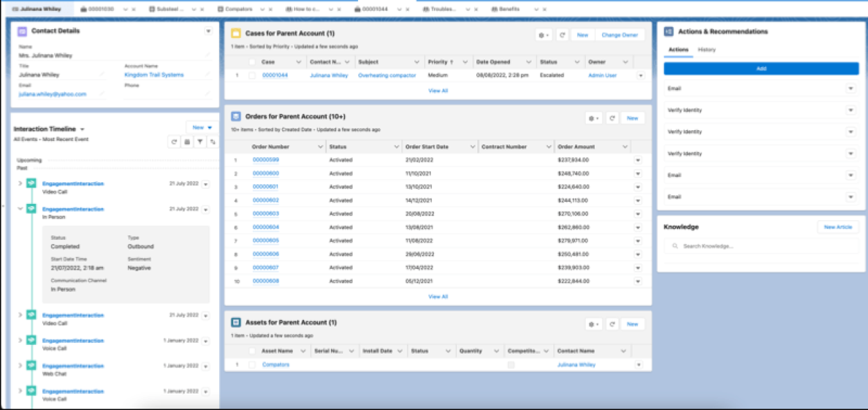
Task: Open the Case column header dropdown
Action: click(297, 62)
